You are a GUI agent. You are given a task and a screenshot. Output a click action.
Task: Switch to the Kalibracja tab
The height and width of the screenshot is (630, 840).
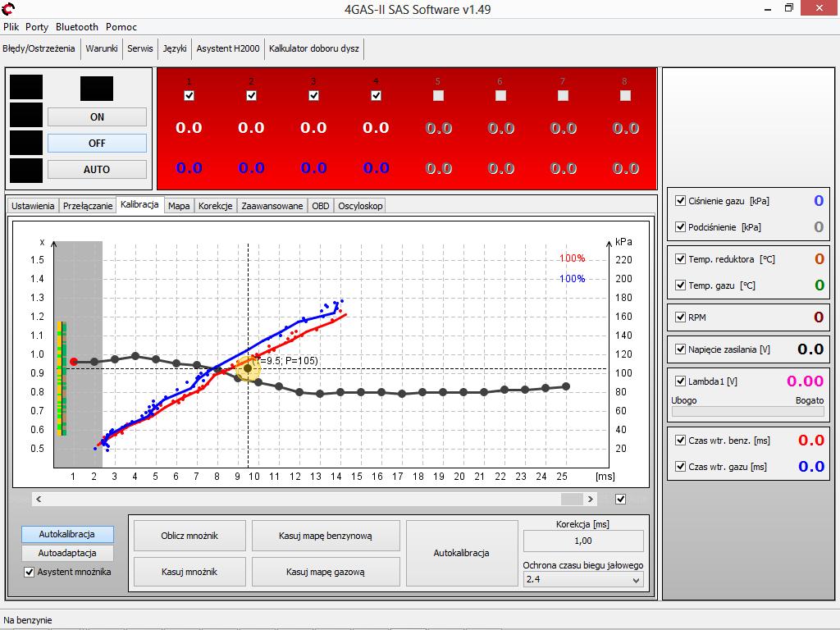139,204
